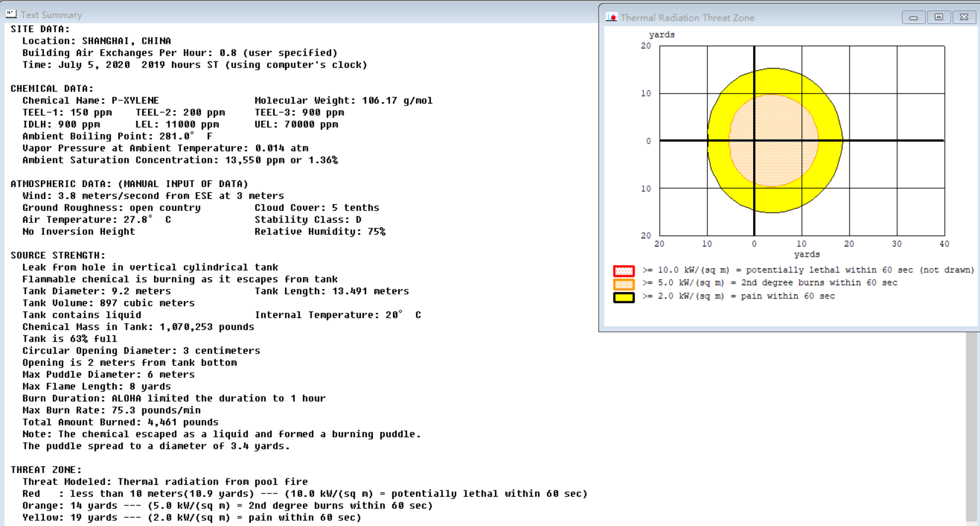Click 'Vapor Pressure at Ambient Temperature' line
Screen dimensions: 980x526
(x=165, y=148)
